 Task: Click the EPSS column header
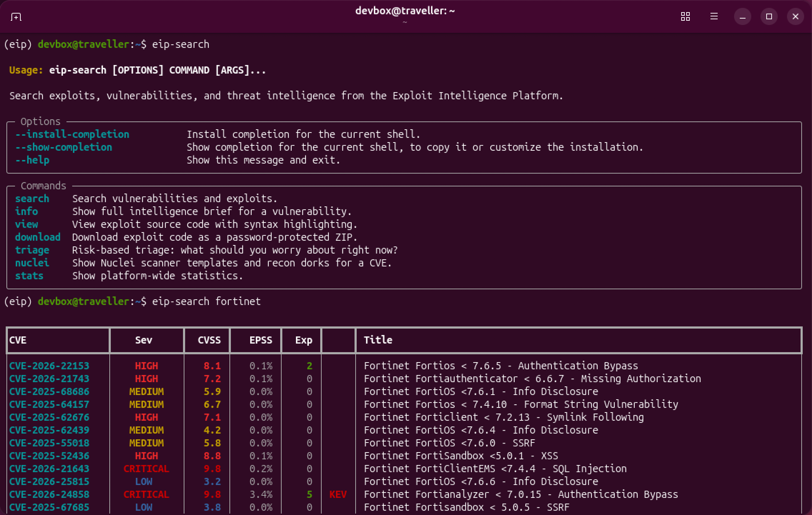pyautogui.click(x=261, y=340)
